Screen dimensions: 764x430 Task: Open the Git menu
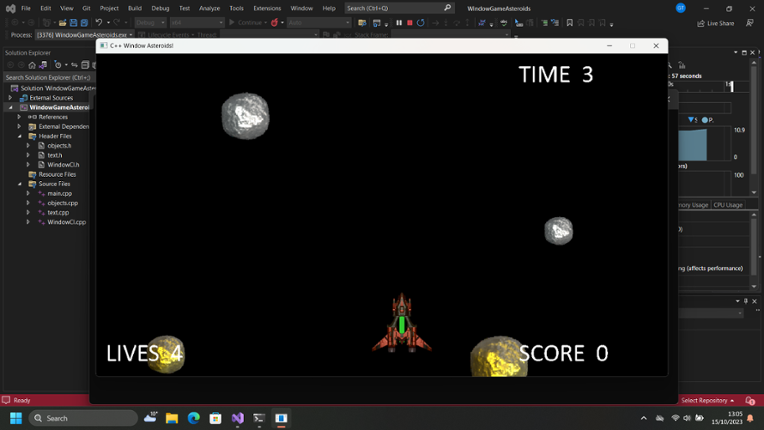(x=86, y=8)
